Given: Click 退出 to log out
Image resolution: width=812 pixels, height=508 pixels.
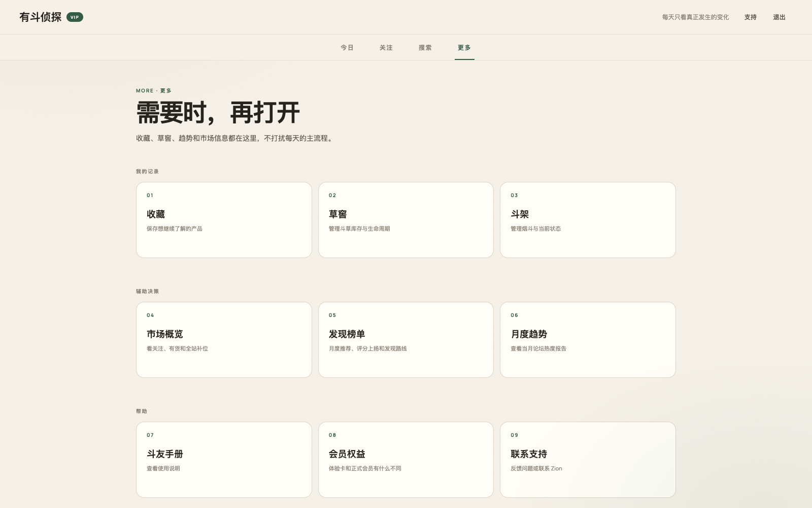Looking at the screenshot, I should click(779, 17).
